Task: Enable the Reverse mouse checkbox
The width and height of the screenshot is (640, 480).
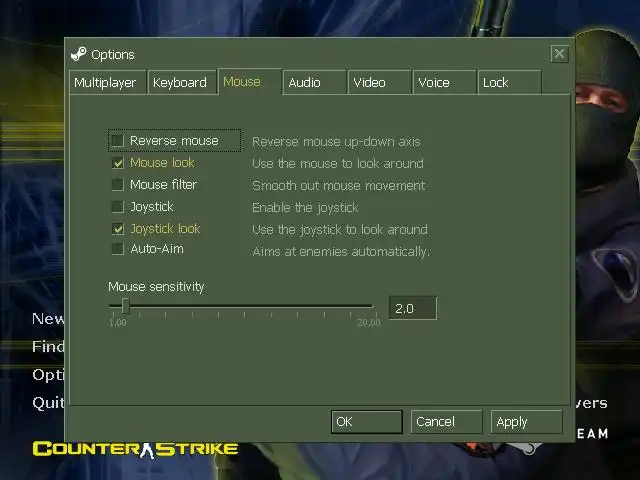Action: pyautogui.click(x=118, y=141)
